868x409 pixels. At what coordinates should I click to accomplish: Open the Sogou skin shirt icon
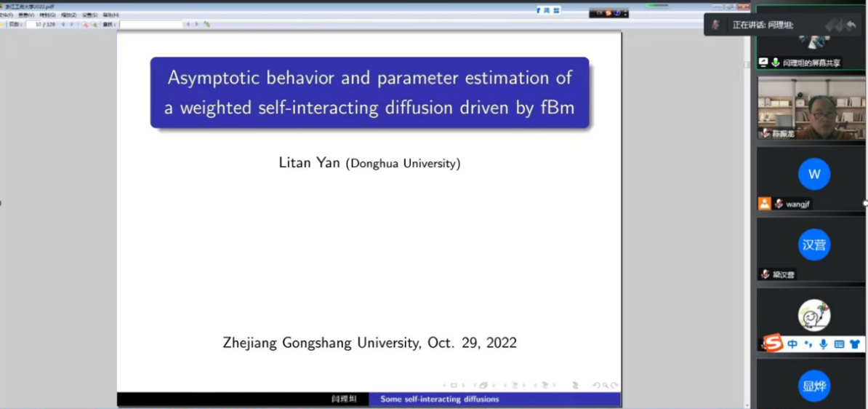854,344
